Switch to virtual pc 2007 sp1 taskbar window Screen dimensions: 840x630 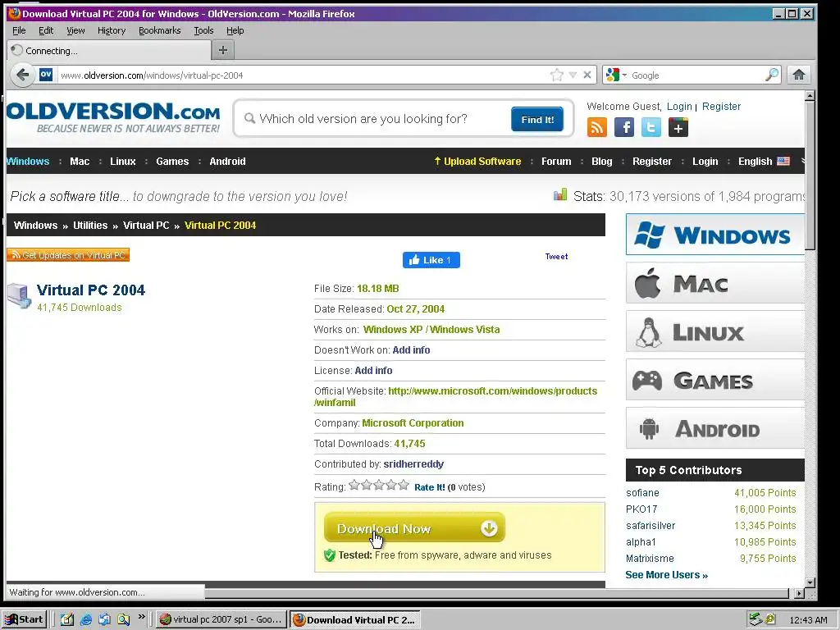(221, 620)
